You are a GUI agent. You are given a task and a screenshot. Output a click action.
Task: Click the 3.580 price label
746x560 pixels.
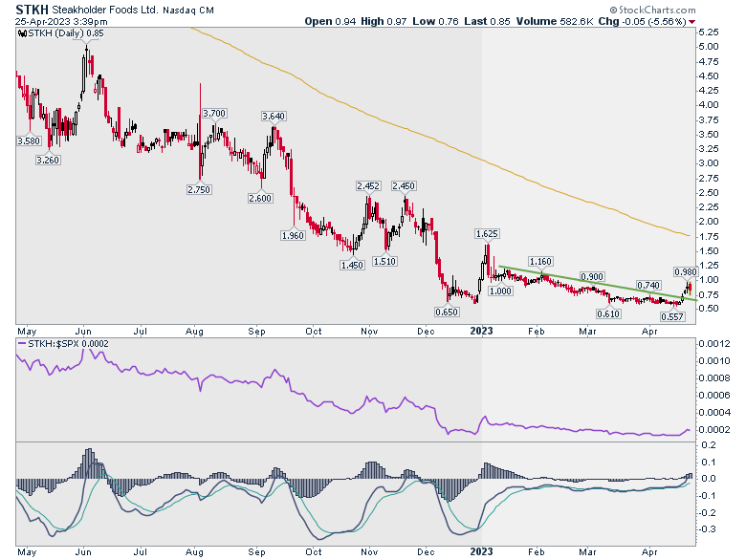pos(29,141)
